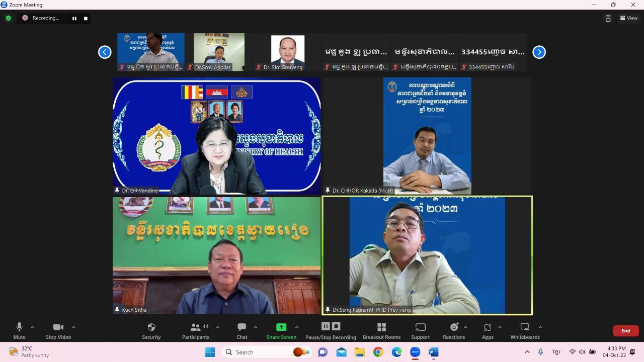Expand audio options arrow next to Mute
Image resolution: width=644 pixels, height=362 pixels.
pos(33,327)
